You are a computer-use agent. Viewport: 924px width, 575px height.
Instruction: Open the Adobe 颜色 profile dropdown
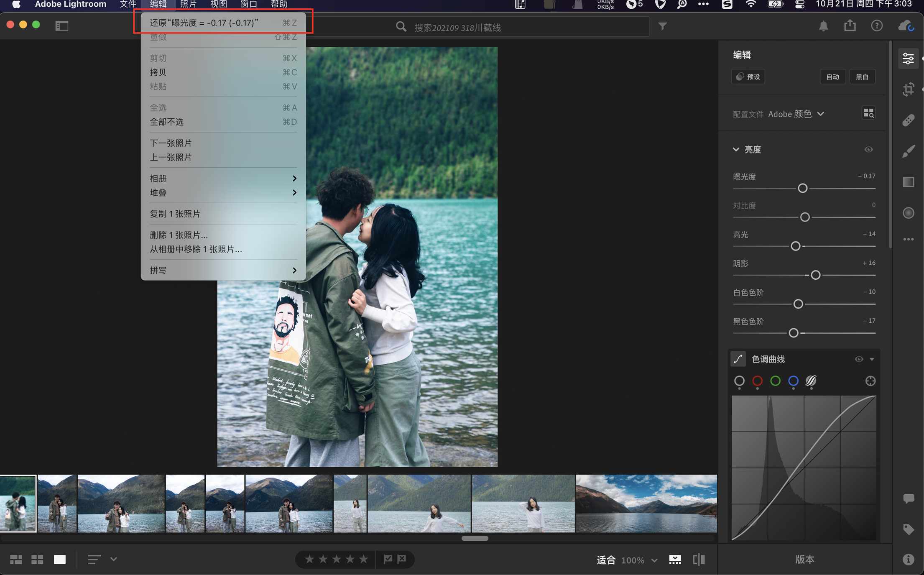coord(796,114)
